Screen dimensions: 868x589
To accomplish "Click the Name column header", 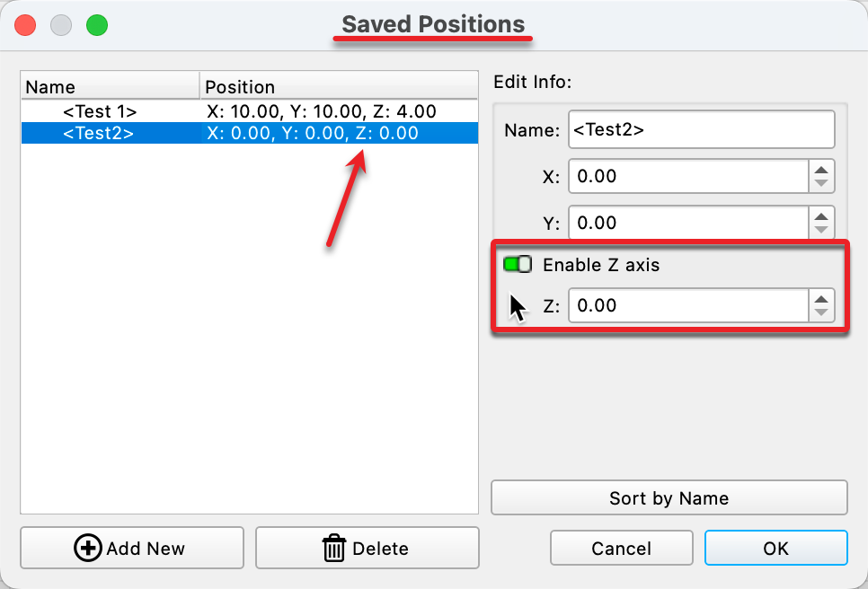I will (x=109, y=86).
